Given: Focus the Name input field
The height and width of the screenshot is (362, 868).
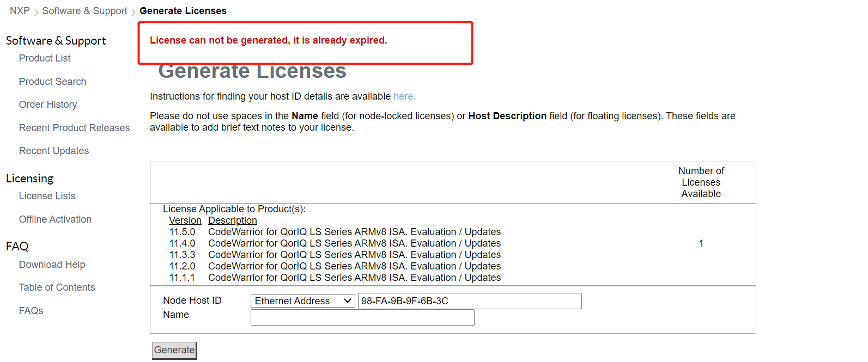Looking at the screenshot, I should click(x=362, y=317).
